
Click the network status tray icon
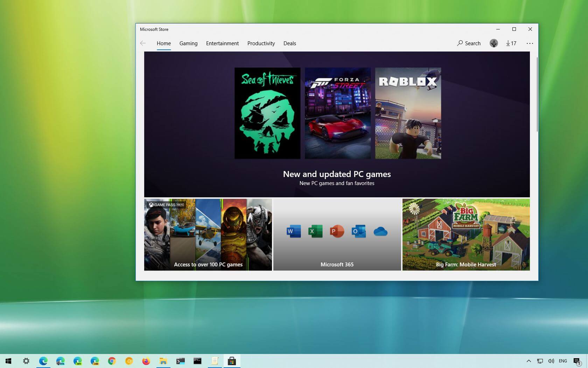540,361
